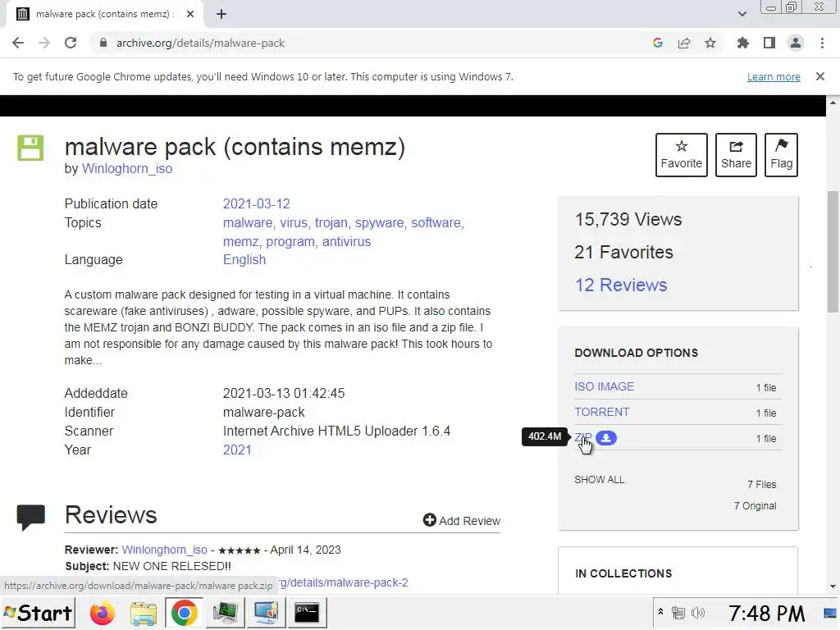The image size is (840, 630).
Task: Open the software topic link
Action: (436, 222)
